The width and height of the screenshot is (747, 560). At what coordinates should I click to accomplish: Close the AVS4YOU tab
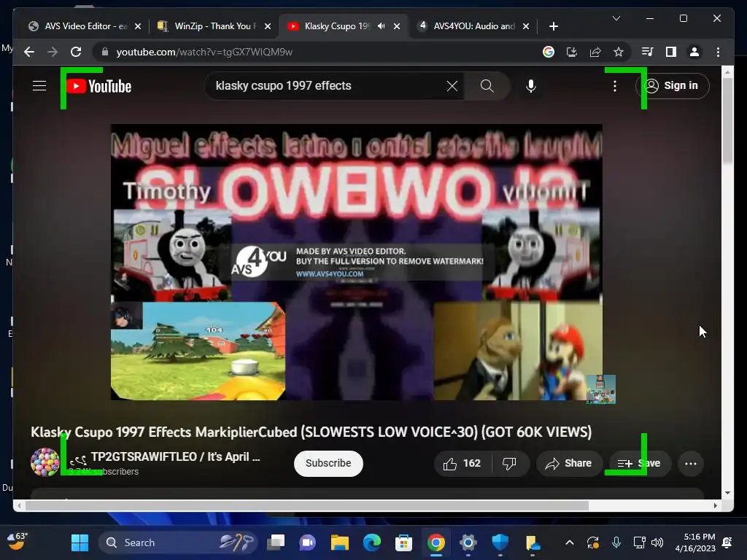pyautogui.click(x=526, y=26)
